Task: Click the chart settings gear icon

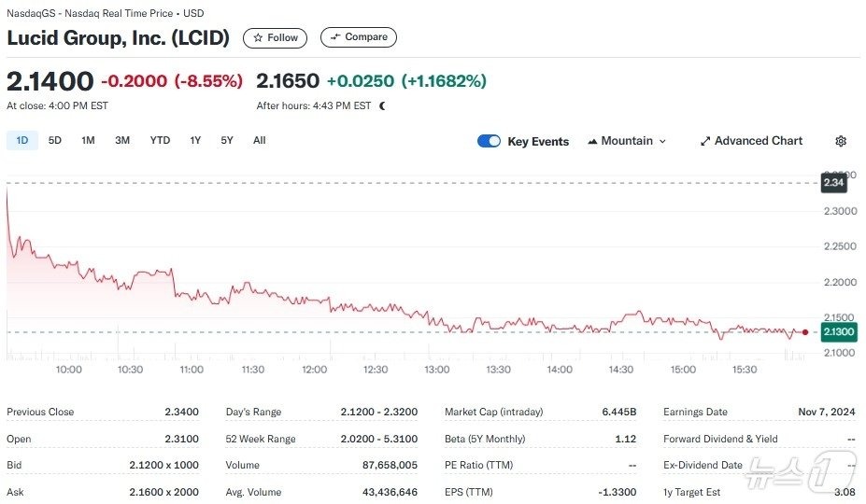Action: [x=841, y=141]
